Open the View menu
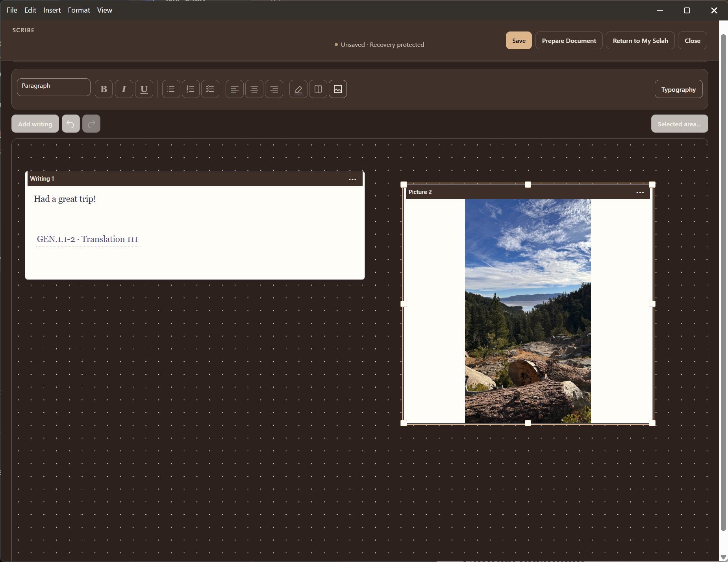Viewport: 728px width, 562px height. point(105,10)
